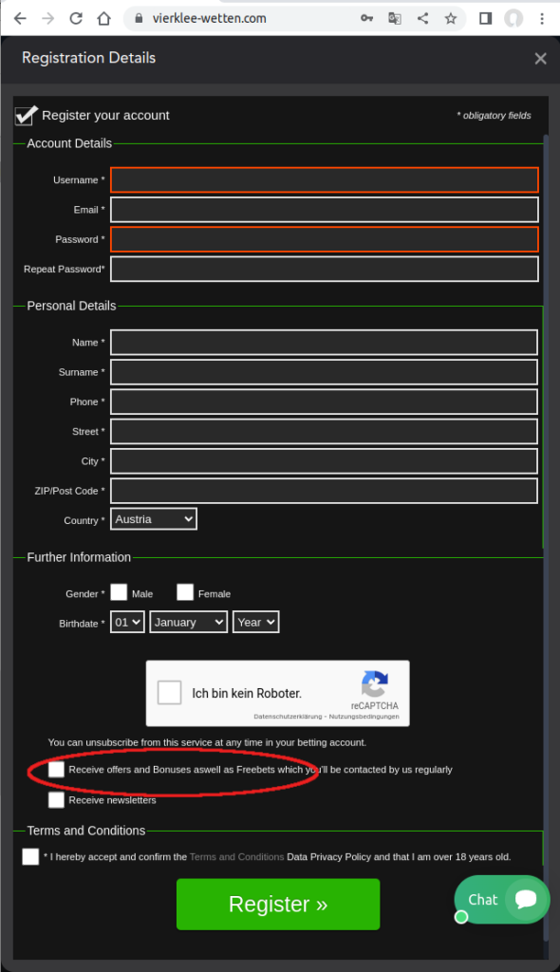Open the browser profile avatar
The width and height of the screenshot is (560, 972).
513,19
